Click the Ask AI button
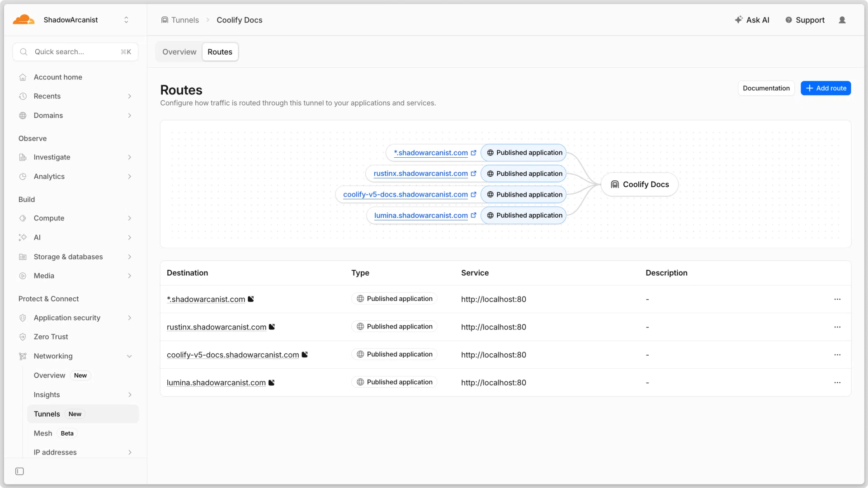868x488 pixels. pos(752,20)
